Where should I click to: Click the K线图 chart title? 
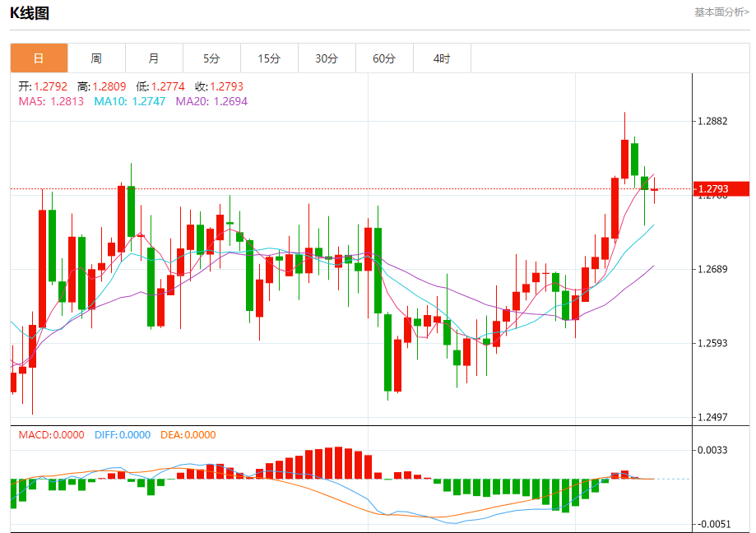pyautogui.click(x=30, y=12)
